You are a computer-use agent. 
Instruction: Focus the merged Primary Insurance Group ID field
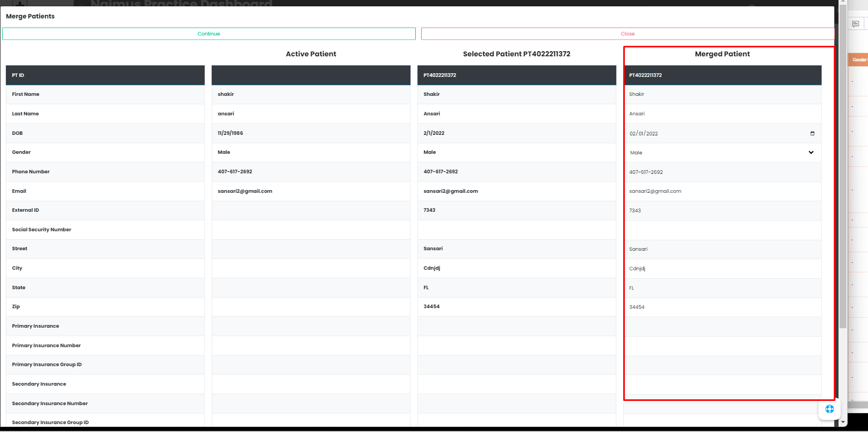(x=723, y=365)
